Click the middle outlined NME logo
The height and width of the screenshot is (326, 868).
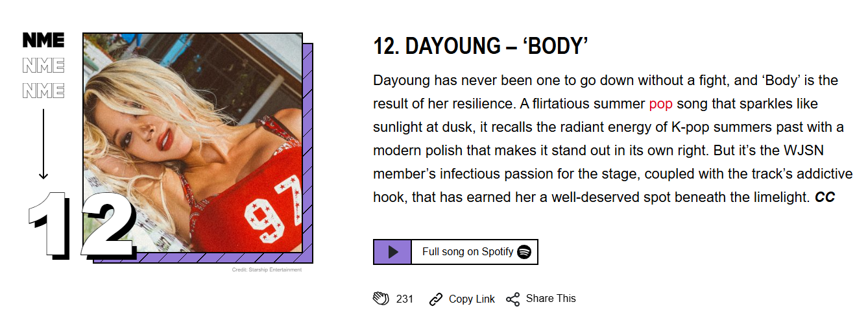[43, 66]
